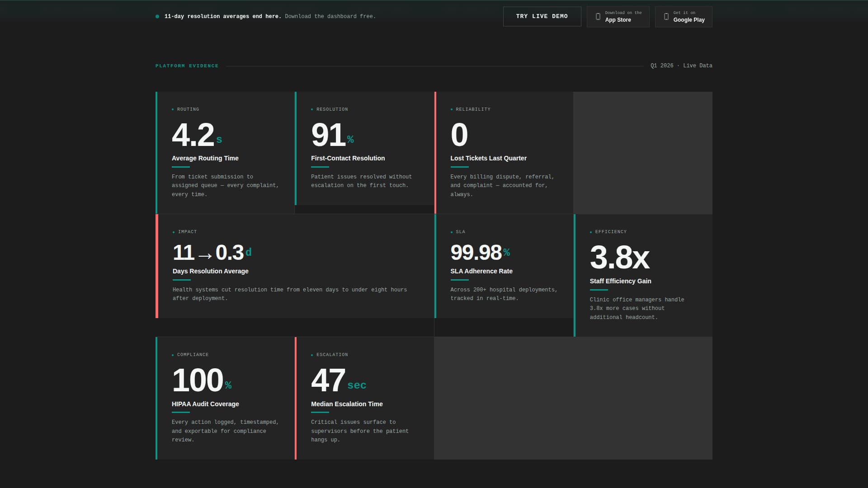The width and height of the screenshot is (868, 488).
Task: Select the EFFICIENCY card label
Action: pyautogui.click(x=611, y=232)
